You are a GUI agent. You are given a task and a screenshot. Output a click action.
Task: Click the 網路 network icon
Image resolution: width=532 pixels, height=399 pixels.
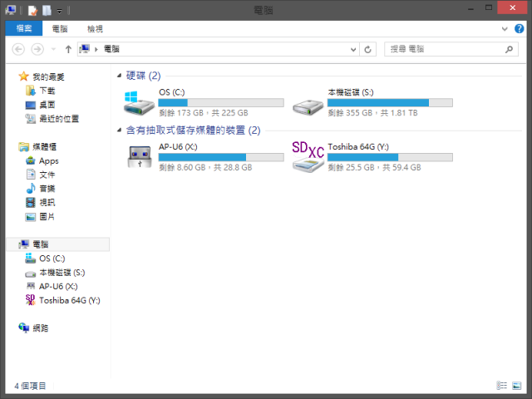(24, 328)
